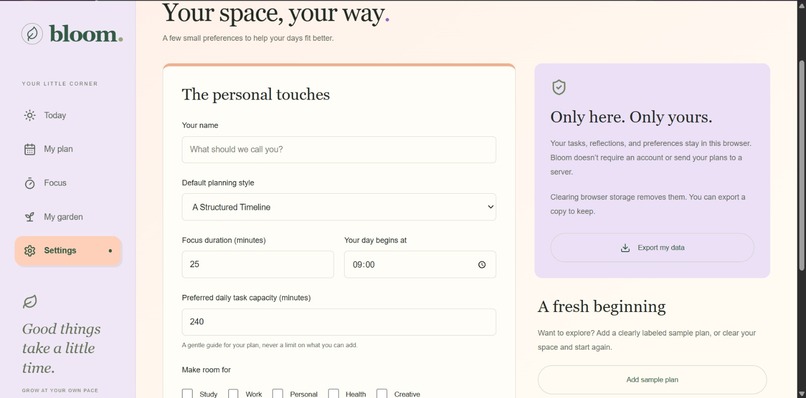The width and height of the screenshot is (806, 398).
Task: Click the Your day begins at time field
Action: 420,264
